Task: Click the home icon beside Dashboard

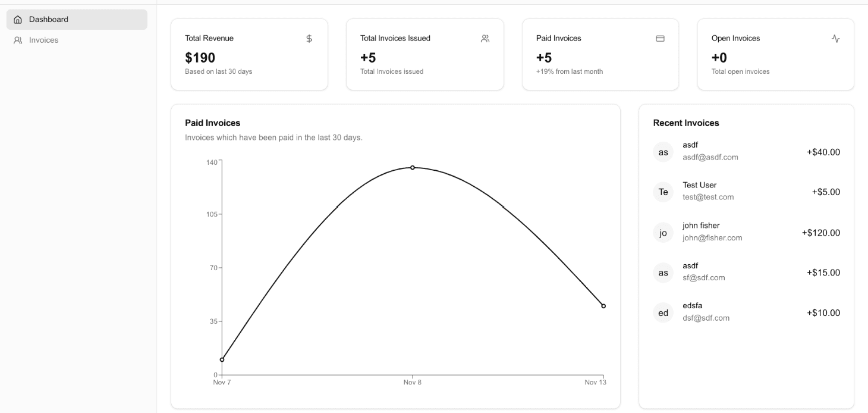Action: [x=18, y=20]
